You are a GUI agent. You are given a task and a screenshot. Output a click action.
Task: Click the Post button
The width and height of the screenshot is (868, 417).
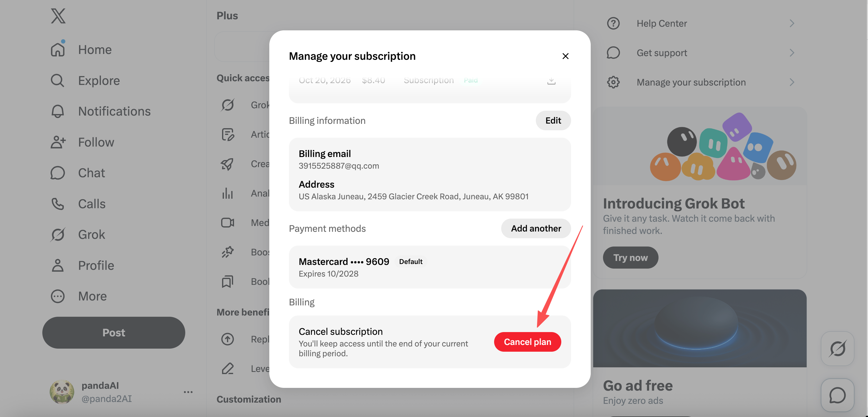pyautogui.click(x=113, y=333)
